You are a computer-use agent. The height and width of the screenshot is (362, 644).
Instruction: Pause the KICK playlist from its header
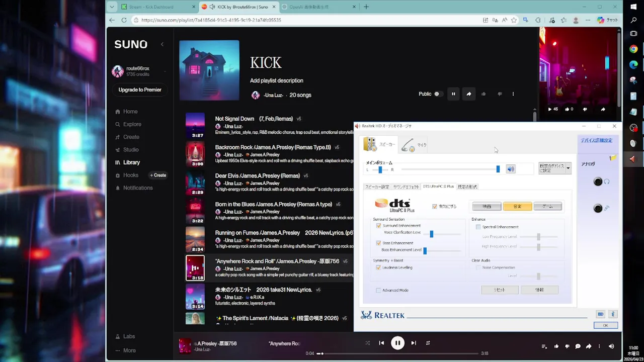click(453, 94)
